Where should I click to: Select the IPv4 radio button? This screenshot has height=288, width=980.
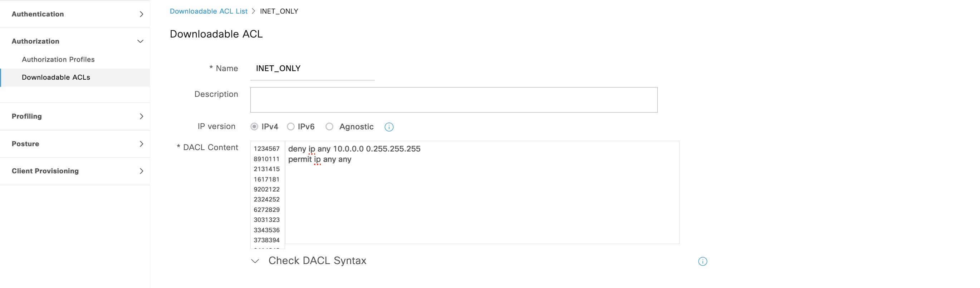pos(254,126)
